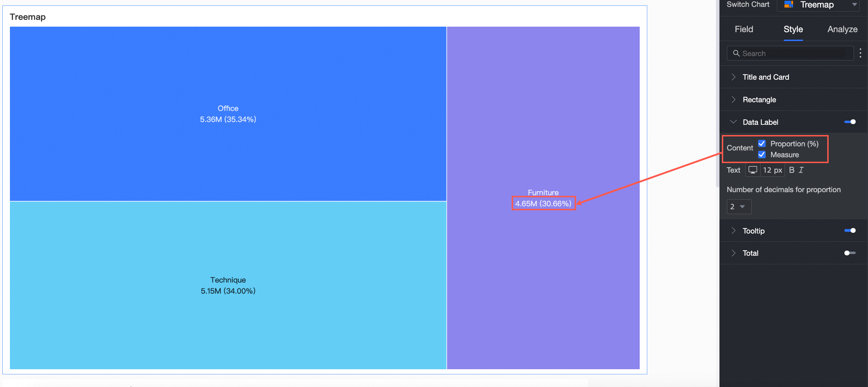Disable the Tooltip toggle switch
The image size is (868, 387).
(x=850, y=231)
